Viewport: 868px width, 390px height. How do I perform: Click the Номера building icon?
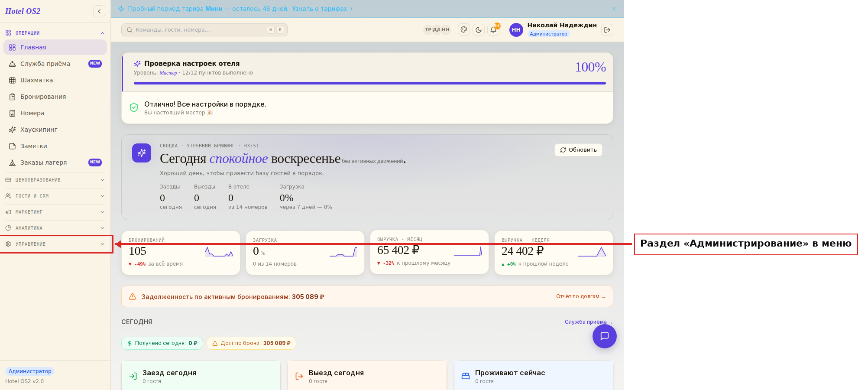13,113
